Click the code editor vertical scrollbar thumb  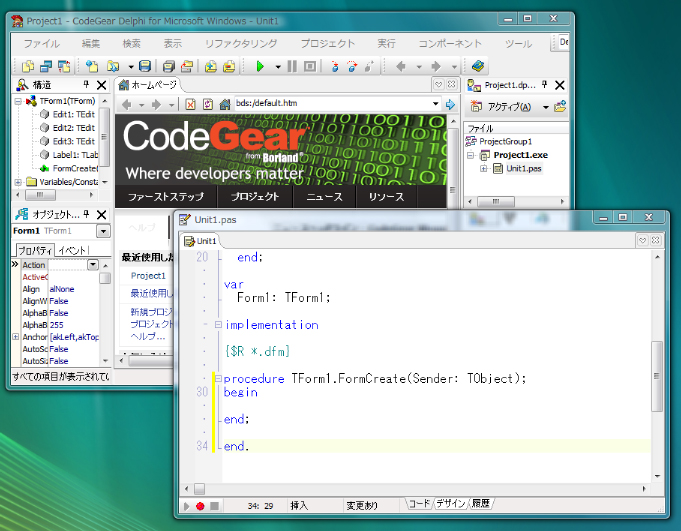point(657,376)
